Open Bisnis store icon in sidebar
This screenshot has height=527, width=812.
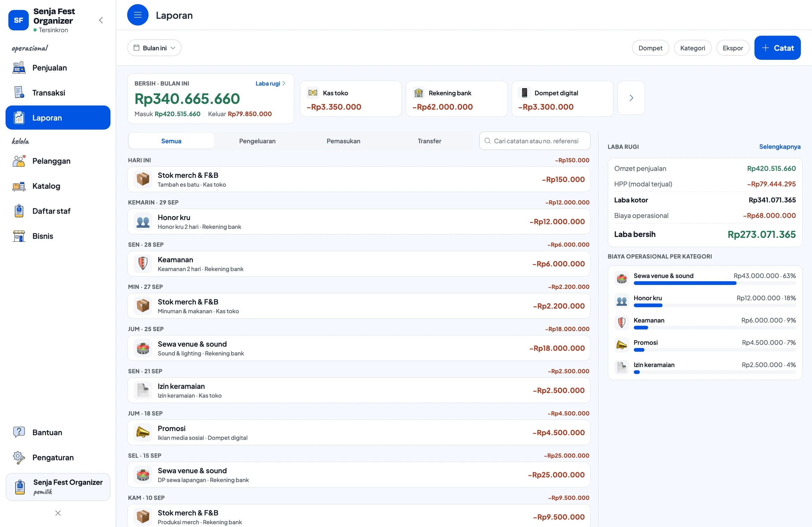pos(19,236)
